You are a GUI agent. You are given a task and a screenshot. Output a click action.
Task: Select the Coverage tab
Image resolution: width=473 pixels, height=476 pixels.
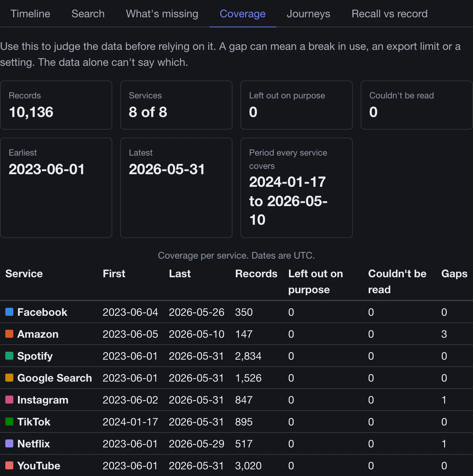[x=242, y=14]
